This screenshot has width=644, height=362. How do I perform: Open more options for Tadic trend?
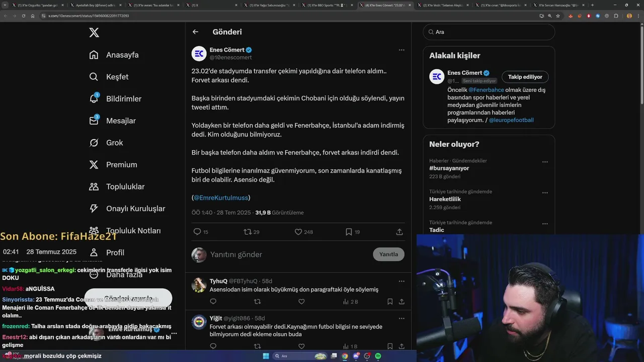point(545,224)
